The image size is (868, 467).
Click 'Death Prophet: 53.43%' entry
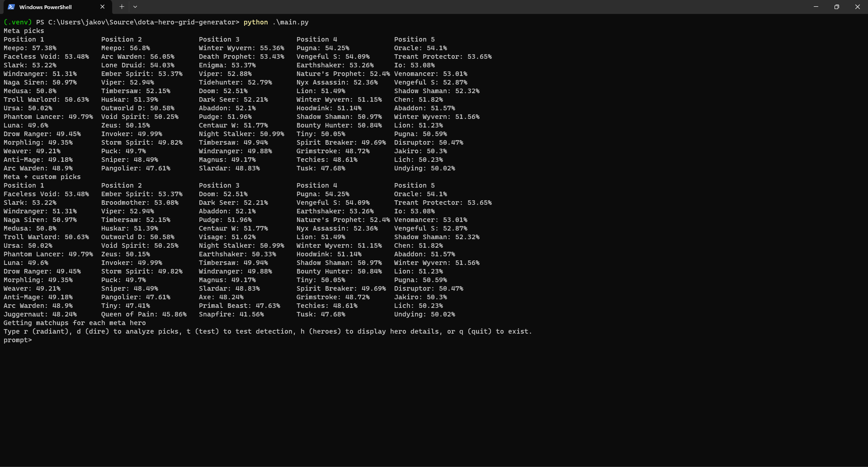241,57
